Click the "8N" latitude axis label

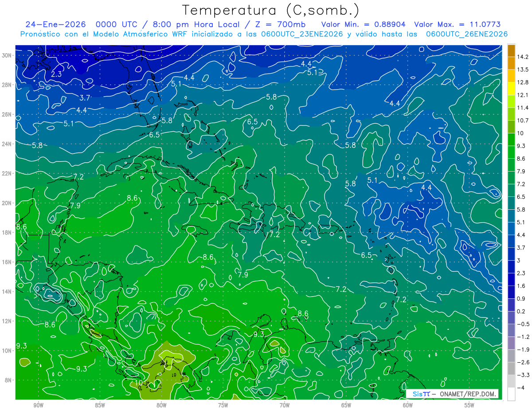point(9,380)
